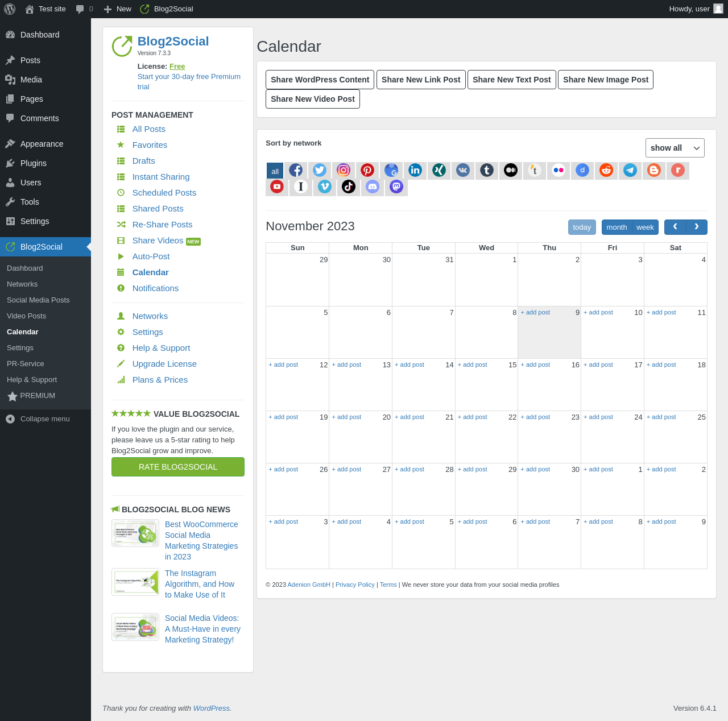Switch calendar to week view
Viewport: 728px width, 721px height.
click(645, 227)
